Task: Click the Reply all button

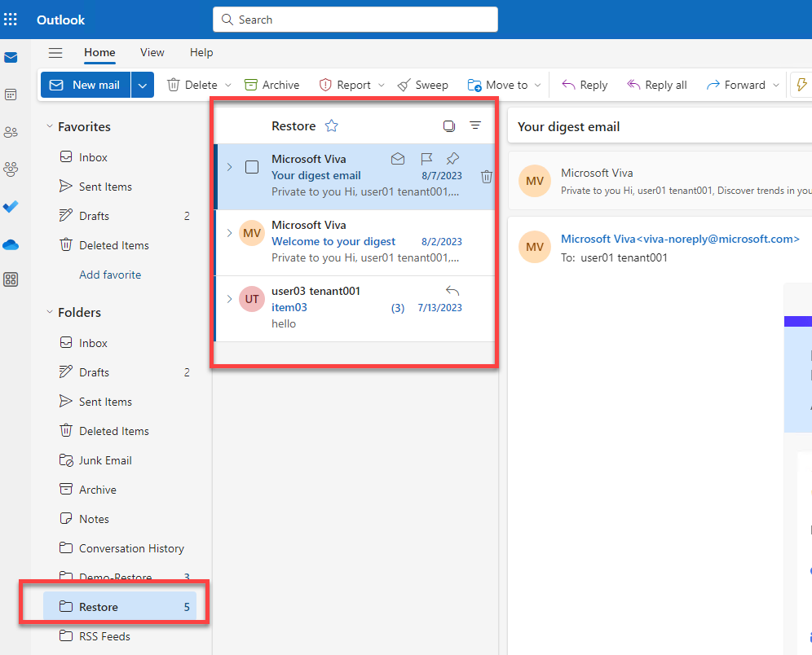Action: (x=657, y=85)
